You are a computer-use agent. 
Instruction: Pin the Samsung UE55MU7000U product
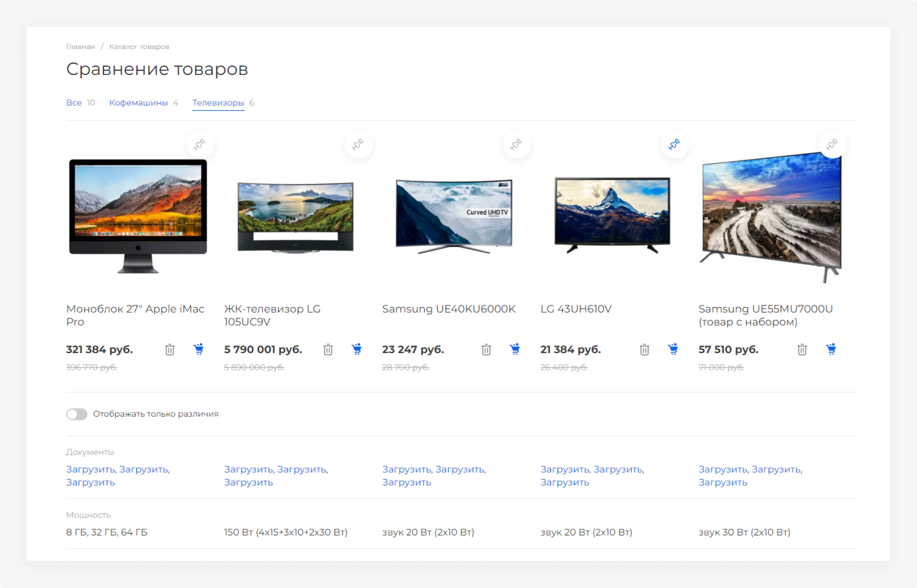coord(832,144)
